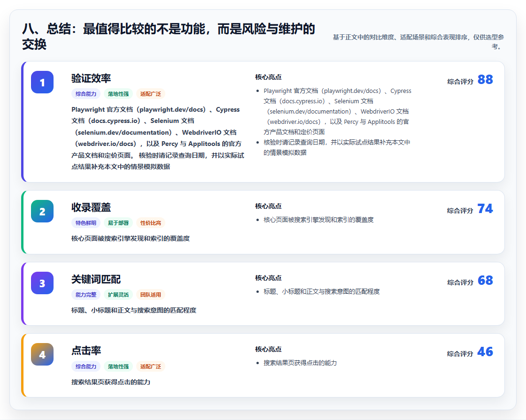Click 综合评分 label beside 74
The height and width of the screenshot is (420, 526).
pos(460,211)
